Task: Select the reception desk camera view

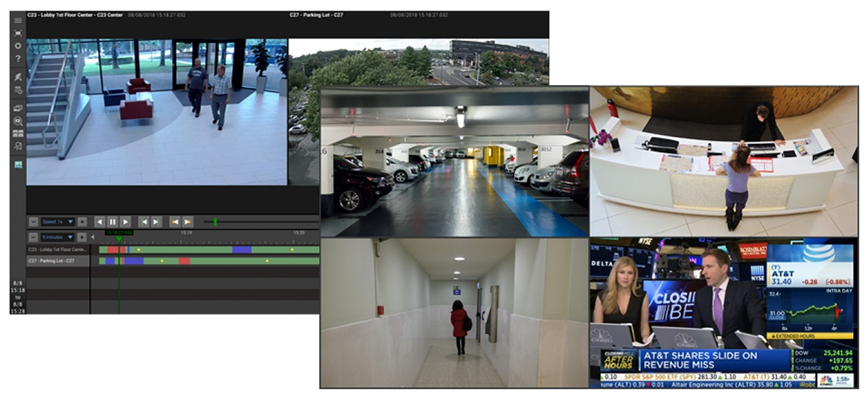Action: (x=723, y=161)
